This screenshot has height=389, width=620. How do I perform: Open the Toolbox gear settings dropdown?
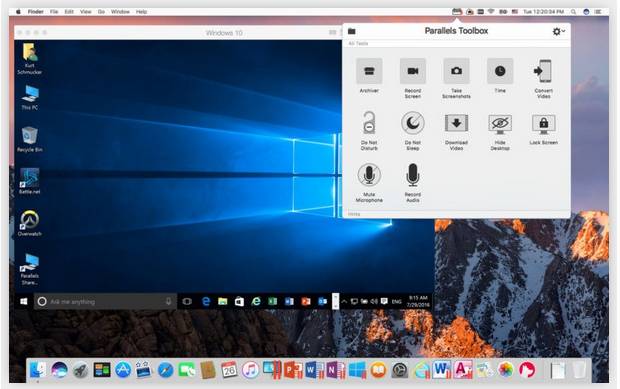pos(558,31)
